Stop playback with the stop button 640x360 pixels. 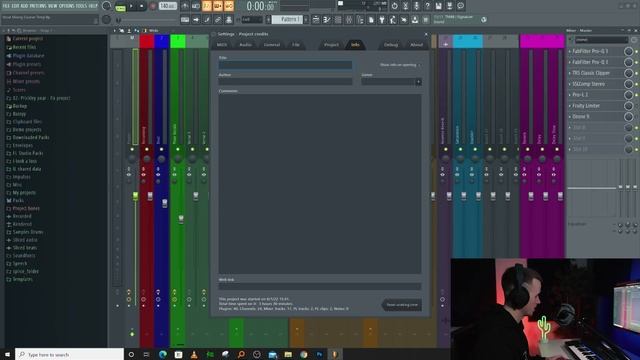pos(142,6)
